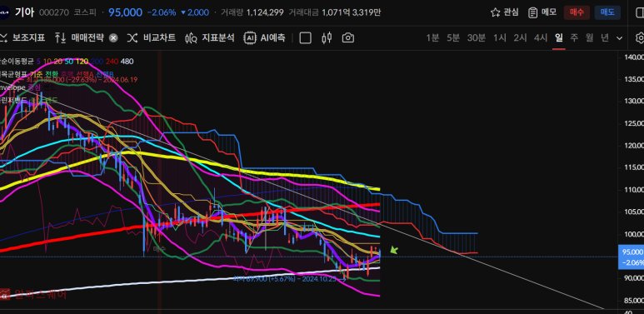Toggle the 50-day moving average legend

coord(68,62)
